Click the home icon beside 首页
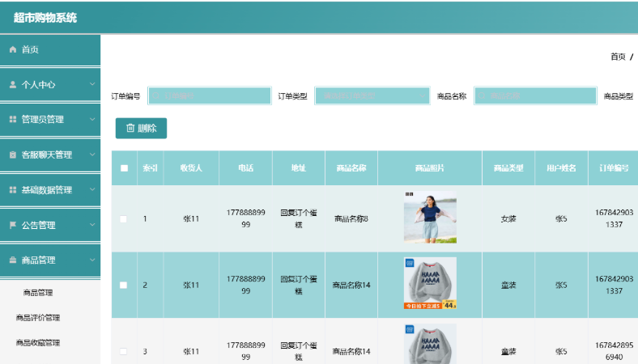 point(13,50)
